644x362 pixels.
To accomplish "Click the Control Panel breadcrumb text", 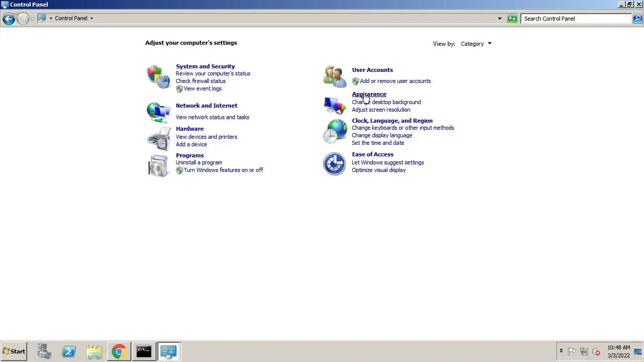I will (x=71, y=18).
